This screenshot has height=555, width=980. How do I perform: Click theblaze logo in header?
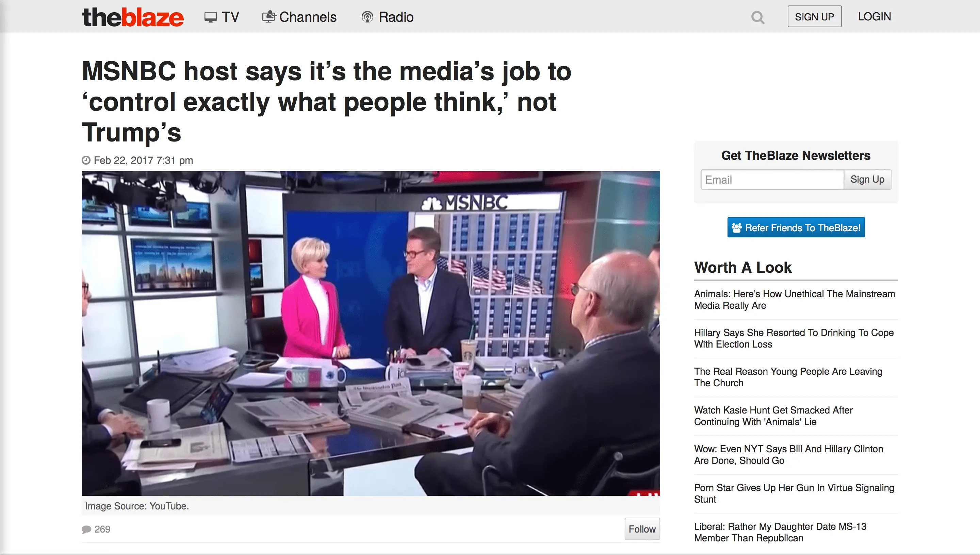click(x=133, y=17)
